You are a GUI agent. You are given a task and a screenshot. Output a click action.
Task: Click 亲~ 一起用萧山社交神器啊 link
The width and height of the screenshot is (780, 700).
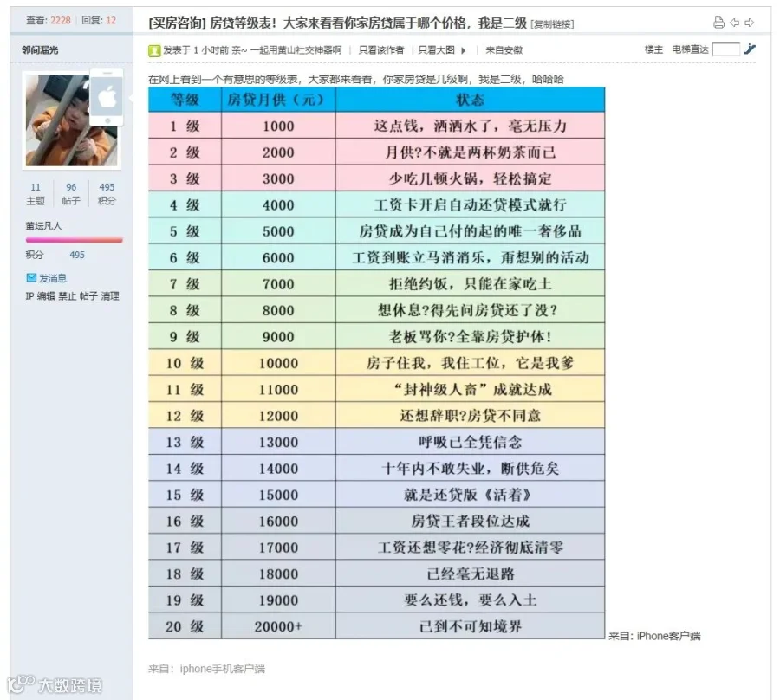287,49
